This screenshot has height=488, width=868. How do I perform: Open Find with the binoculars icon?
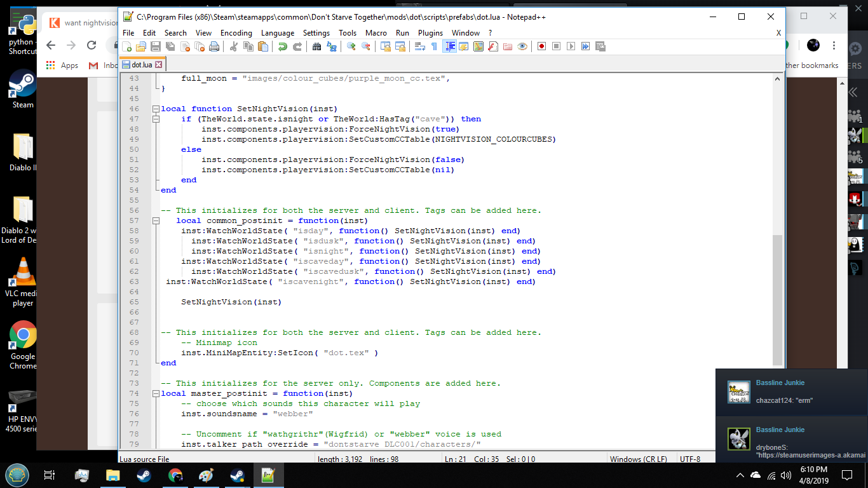[x=316, y=46]
